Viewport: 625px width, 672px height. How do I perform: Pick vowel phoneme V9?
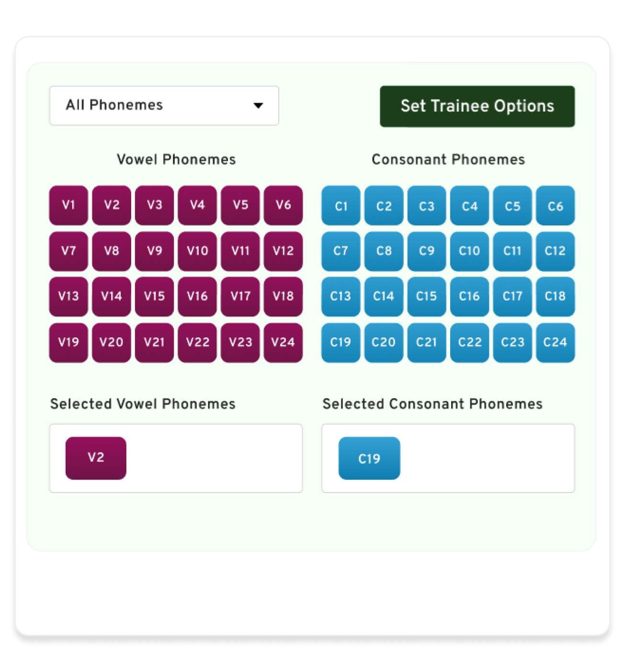(154, 251)
